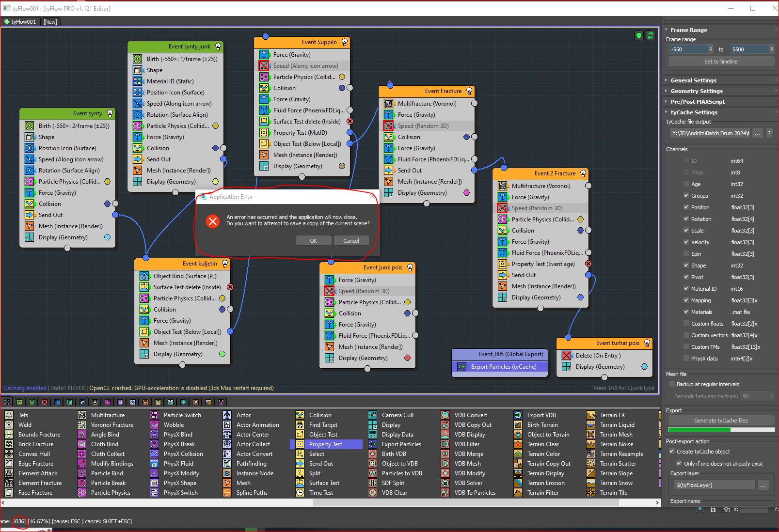Viewport: 779px width, 532px height.
Task: Click the Camera Cull operator icon
Action: 372,415
